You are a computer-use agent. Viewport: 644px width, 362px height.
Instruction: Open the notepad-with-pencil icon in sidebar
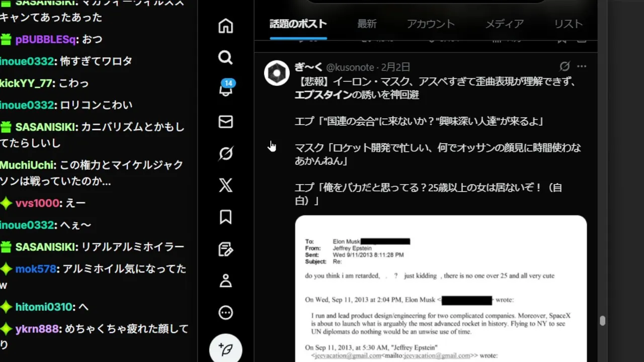click(x=225, y=249)
